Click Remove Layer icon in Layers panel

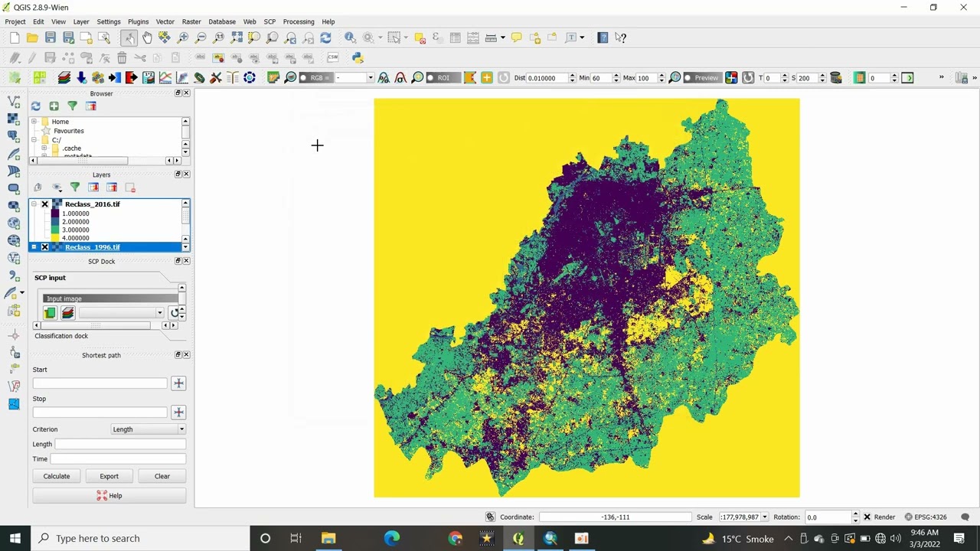pyautogui.click(x=130, y=187)
